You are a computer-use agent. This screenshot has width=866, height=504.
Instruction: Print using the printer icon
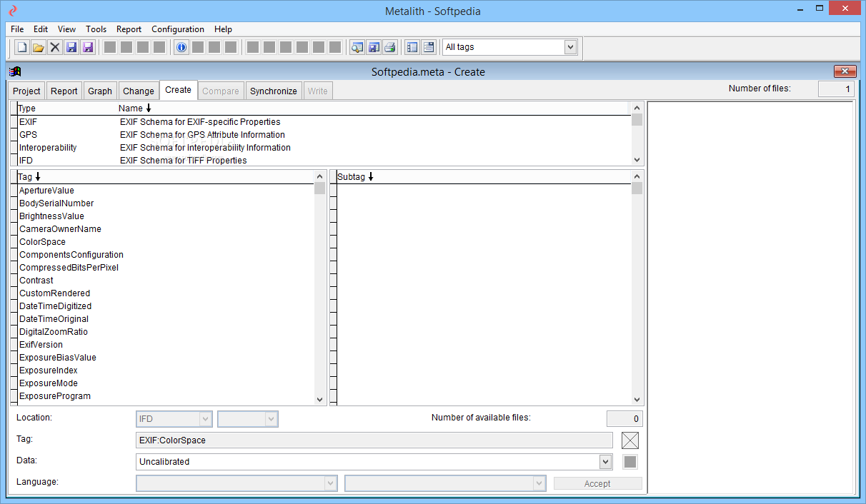tap(389, 47)
